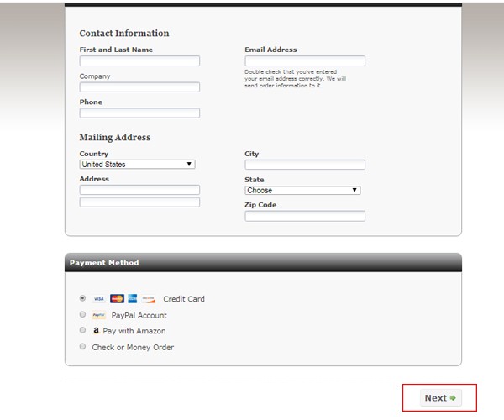Select the Credit Card radio button
The height and width of the screenshot is (420, 504).
pos(82,298)
